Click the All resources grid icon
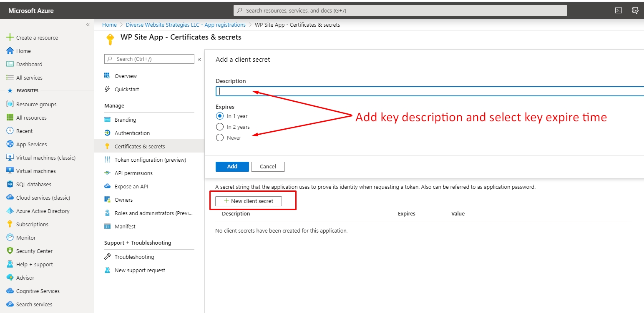 pyautogui.click(x=10, y=118)
